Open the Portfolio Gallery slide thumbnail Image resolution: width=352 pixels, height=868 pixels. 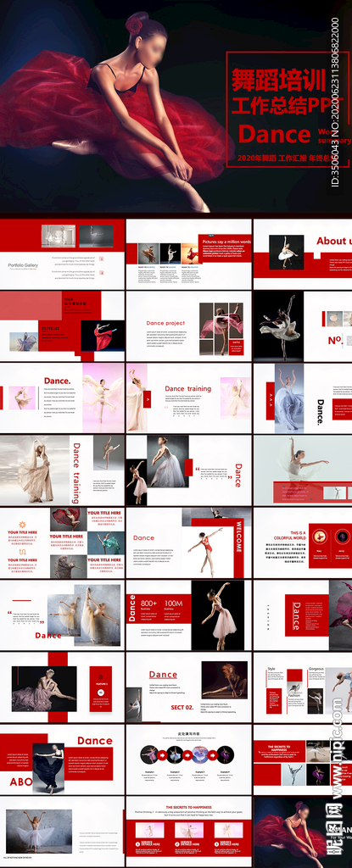tap(62, 253)
